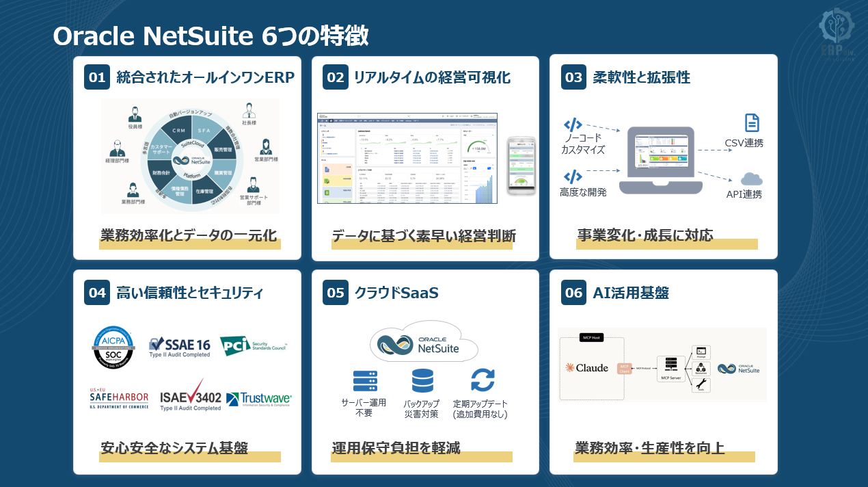The image size is (868, 487).
Task: Click the 05 number badge
Action: click(x=336, y=293)
